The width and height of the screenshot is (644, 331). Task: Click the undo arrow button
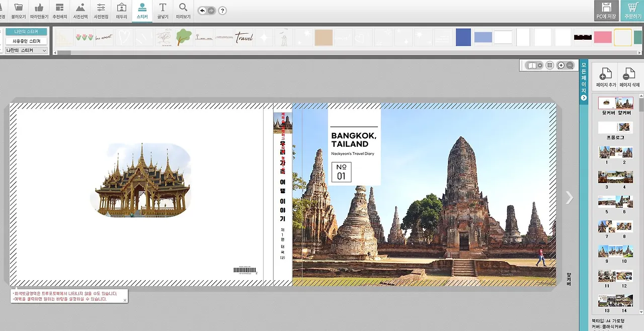pyautogui.click(x=202, y=11)
